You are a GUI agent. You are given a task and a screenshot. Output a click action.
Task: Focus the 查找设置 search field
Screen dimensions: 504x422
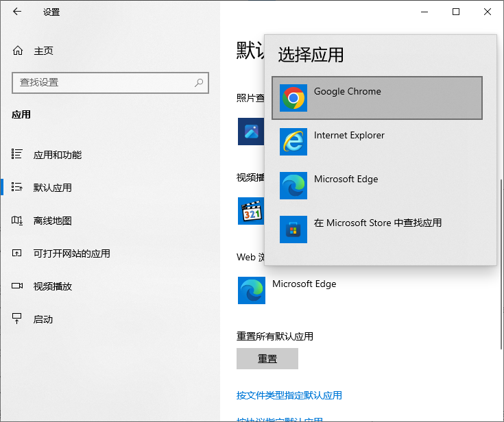pos(110,83)
